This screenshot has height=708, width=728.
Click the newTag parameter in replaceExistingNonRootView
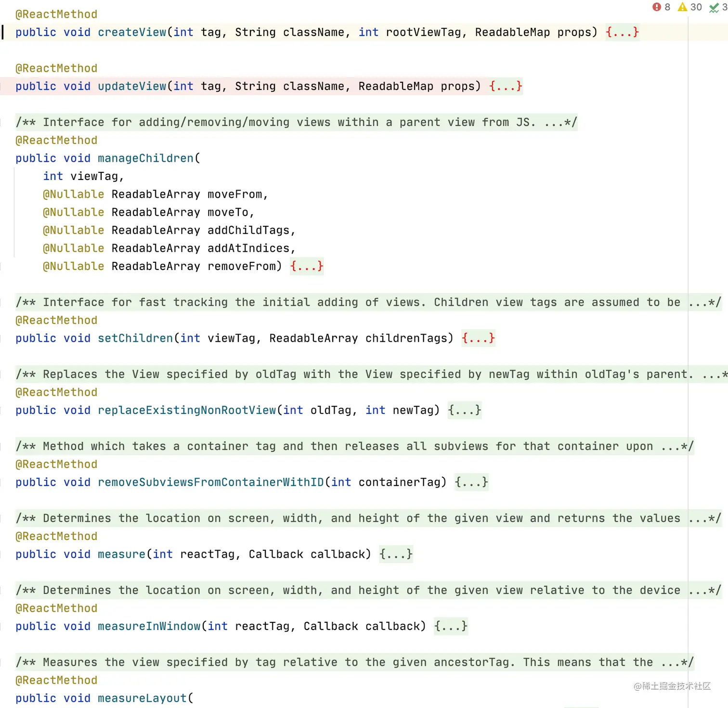point(413,410)
